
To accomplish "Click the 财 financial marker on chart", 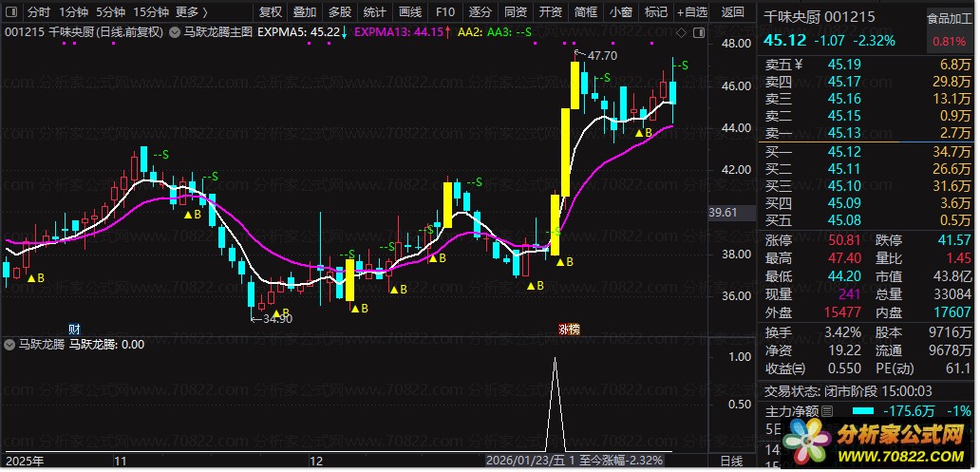I will 74,329.
